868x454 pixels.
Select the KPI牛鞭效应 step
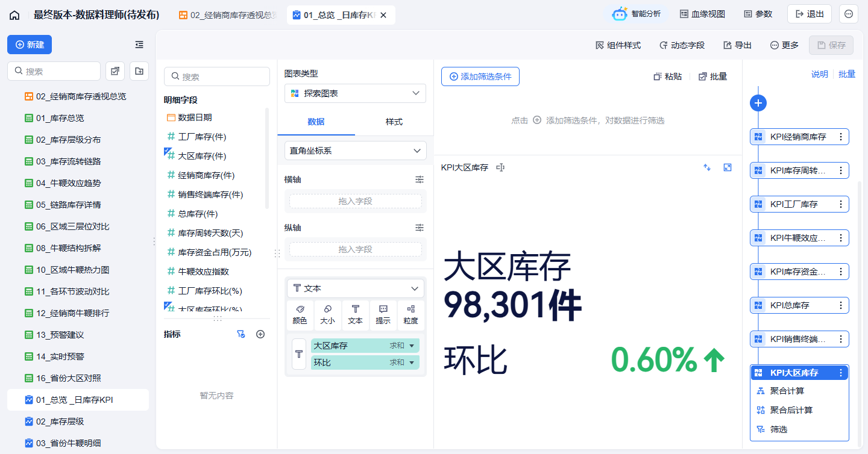[x=799, y=238]
